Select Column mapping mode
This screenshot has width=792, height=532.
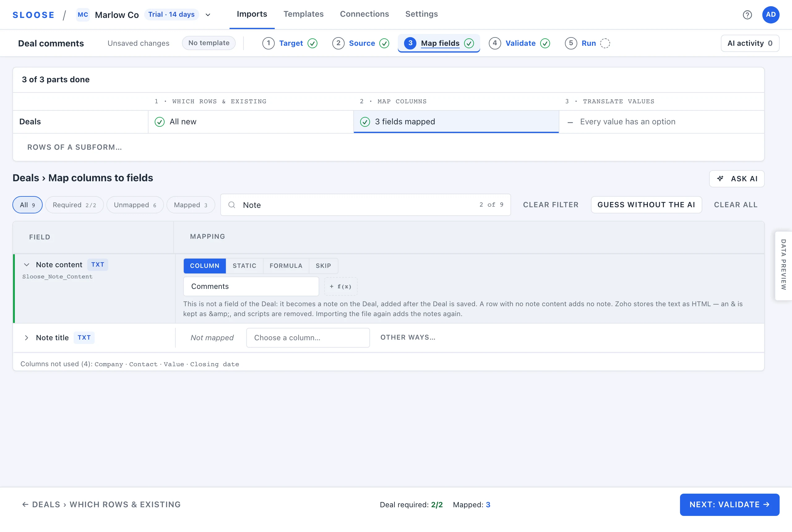click(204, 266)
